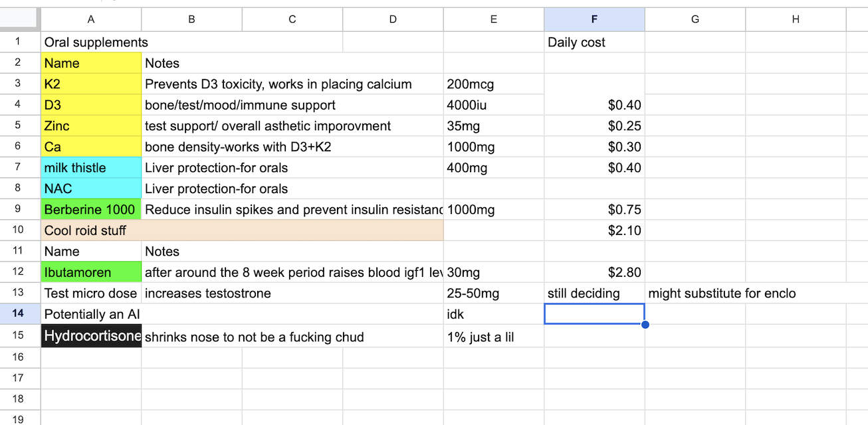Image resolution: width=868 pixels, height=425 pixels.
Task: Click the black Hydrocortisone cell
Action: (x=91, y=337)
